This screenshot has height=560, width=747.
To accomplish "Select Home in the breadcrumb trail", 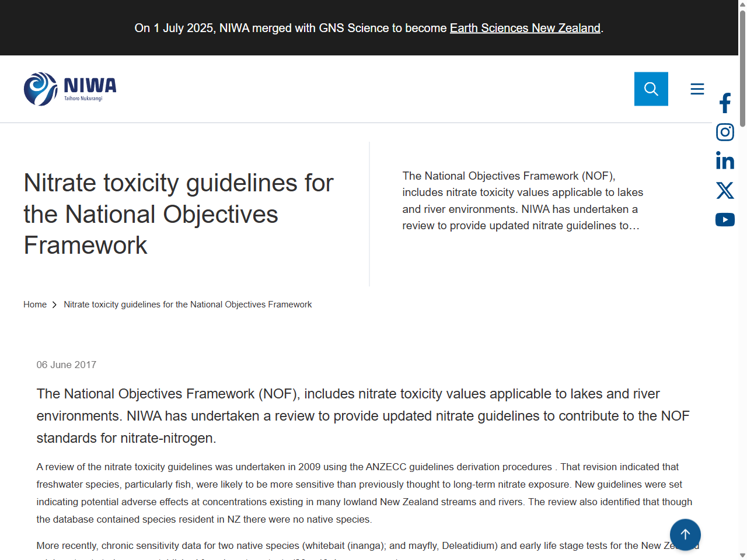I will pyautogui.click(x=35, y=304).
